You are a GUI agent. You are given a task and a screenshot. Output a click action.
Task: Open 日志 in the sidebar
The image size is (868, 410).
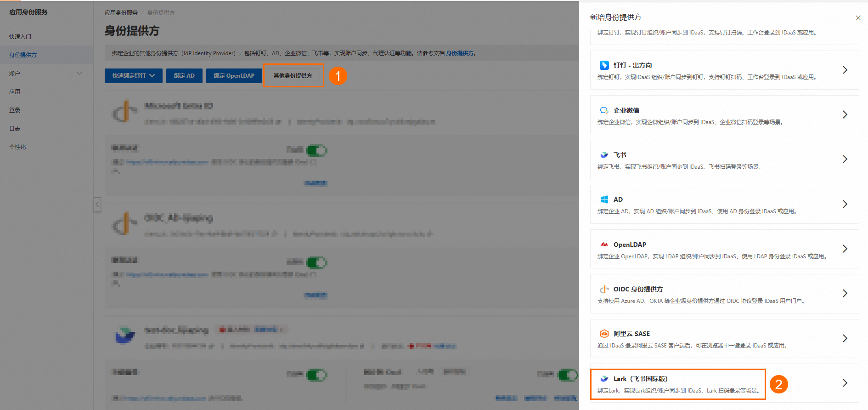(15, 128)
